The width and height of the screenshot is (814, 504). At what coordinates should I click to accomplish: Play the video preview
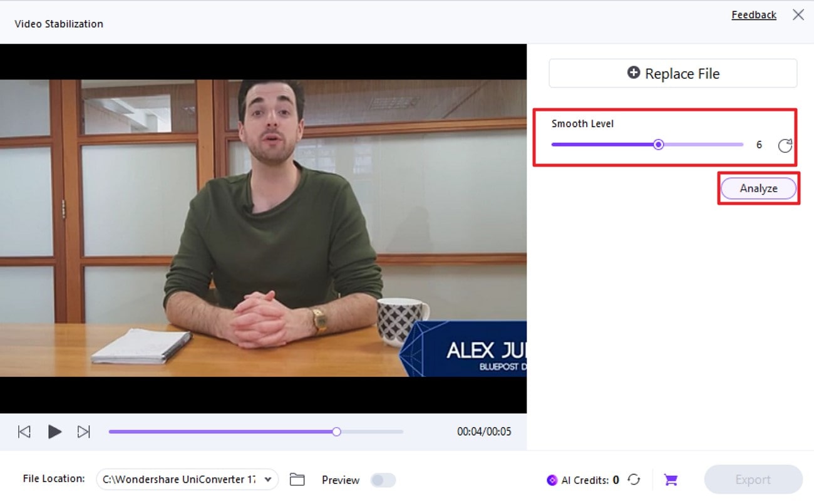click(54, 431)
